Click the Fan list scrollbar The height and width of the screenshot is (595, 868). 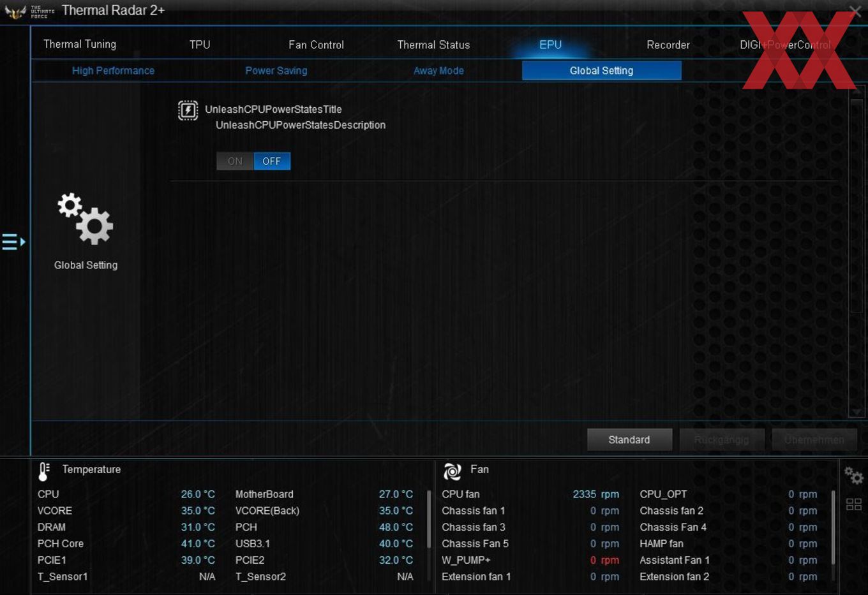point(834,527)
